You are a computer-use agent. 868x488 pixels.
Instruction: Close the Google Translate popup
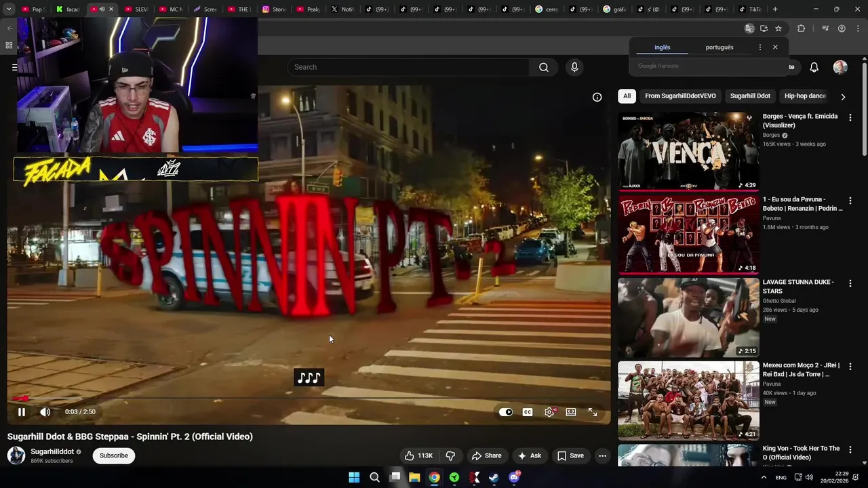pyautogui.click(x=775, y=47)
